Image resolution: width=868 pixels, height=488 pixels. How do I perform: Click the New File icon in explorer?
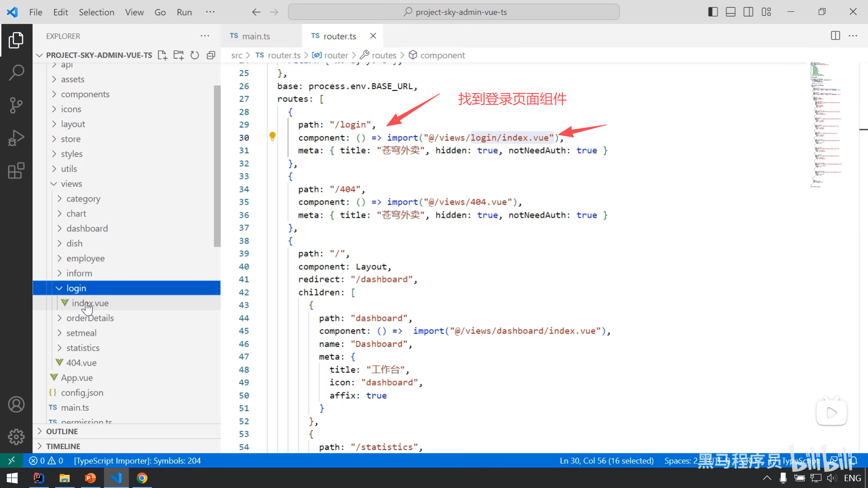pos(162,55)
